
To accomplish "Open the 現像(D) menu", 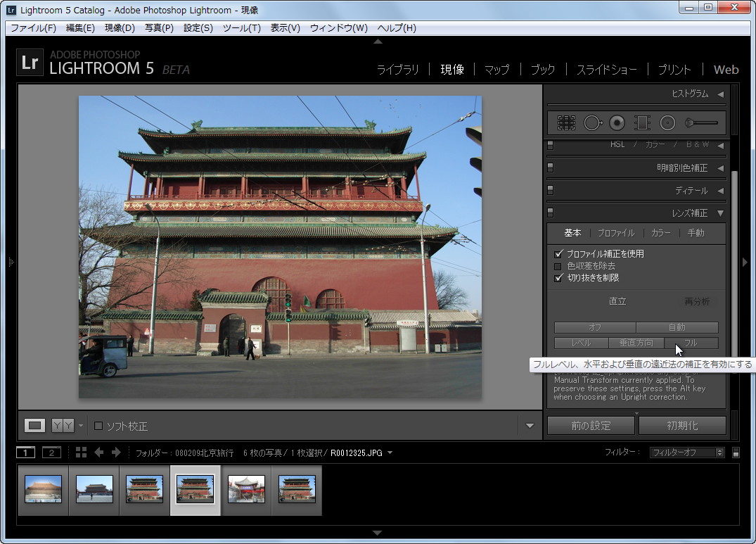I will click(x=120, y=28).
